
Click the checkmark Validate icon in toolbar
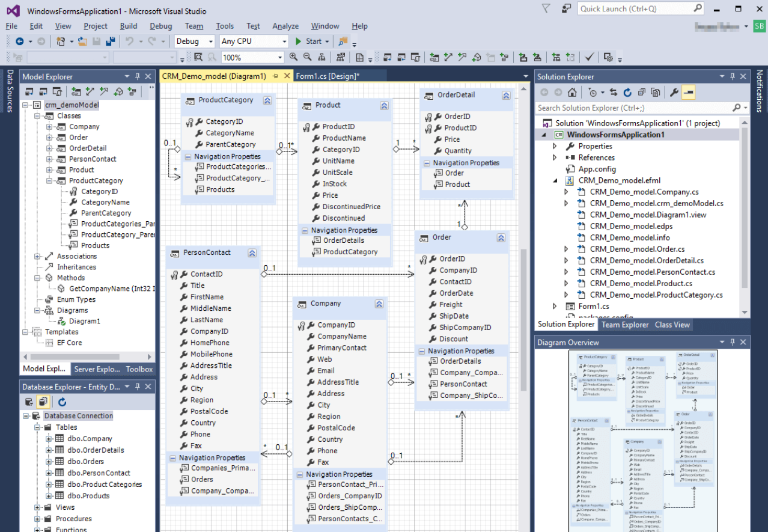[x=590, y=57]
